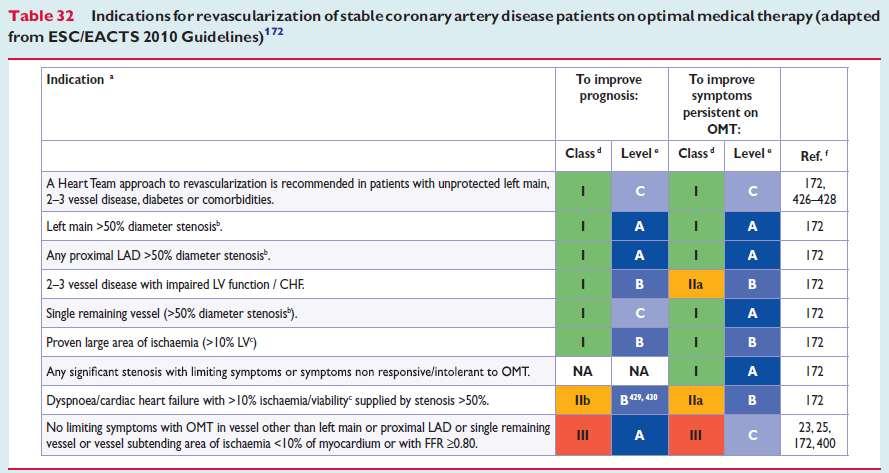Click the Heart Team approach row text

298,191
